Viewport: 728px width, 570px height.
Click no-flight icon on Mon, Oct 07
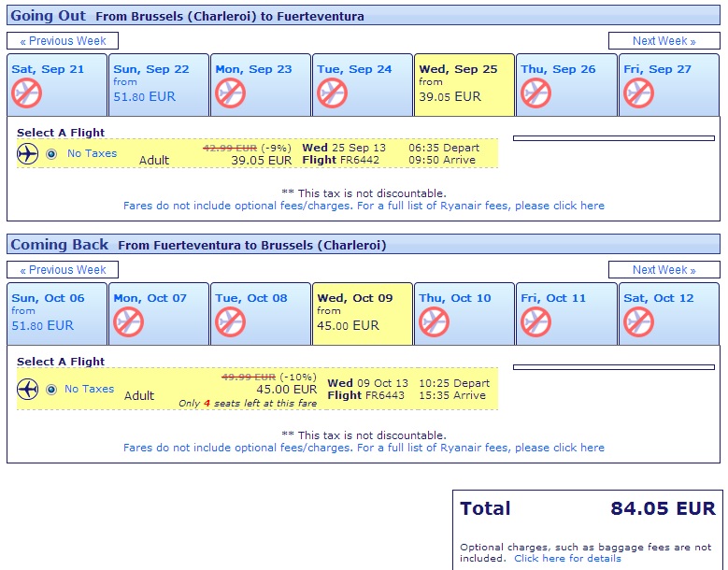click(129, 321)
